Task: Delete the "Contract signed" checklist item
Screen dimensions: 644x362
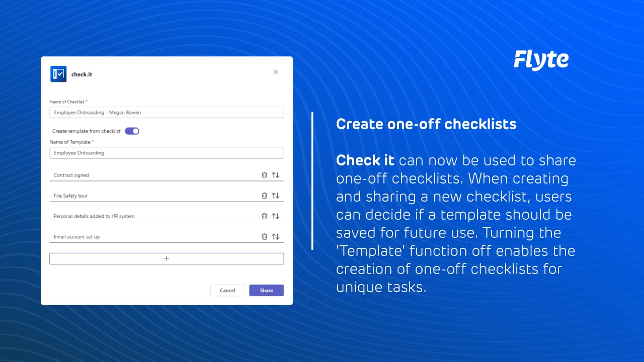Action: [x=264, y=174]
